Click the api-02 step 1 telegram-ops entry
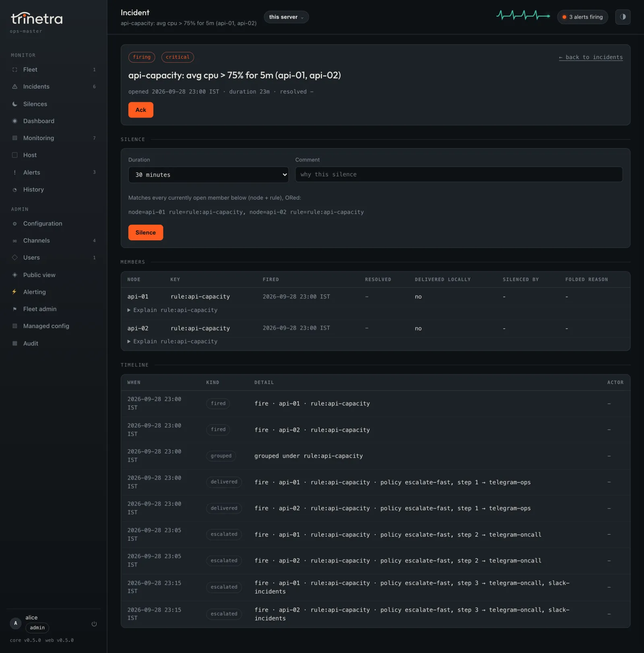 (392, 508)
